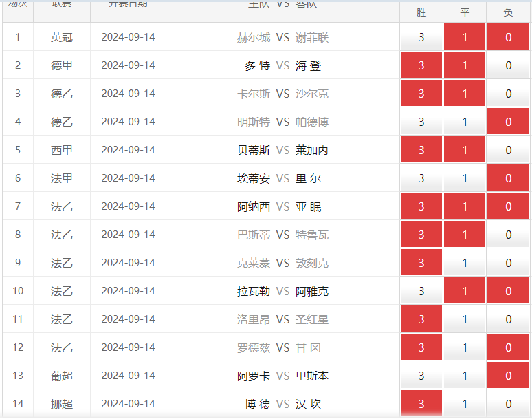Select draw (1) for match 13 阿罗卡 VS 里斯本
Screen dimensions: 532x419
click(465, 375)
